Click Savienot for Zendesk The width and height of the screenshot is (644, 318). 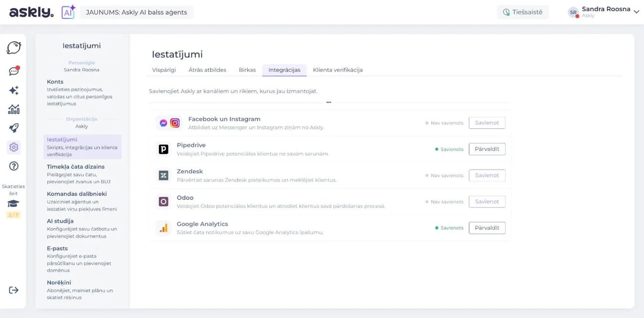coord(487,175)
